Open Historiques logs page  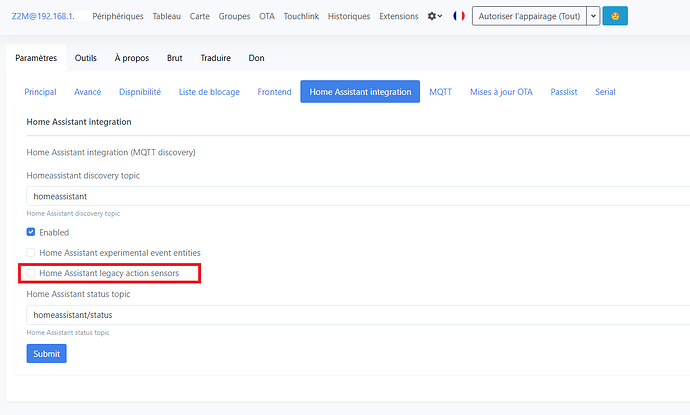click(349, 16)
